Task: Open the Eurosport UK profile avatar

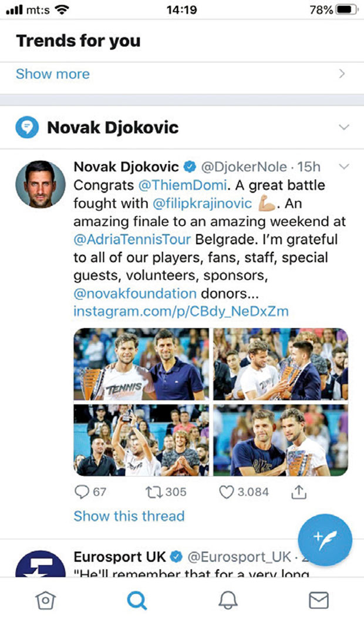Action: tap(40, 564)
